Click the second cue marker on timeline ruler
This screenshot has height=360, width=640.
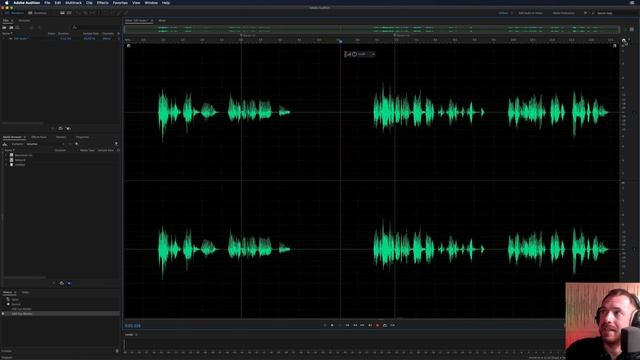coord(395,36)
